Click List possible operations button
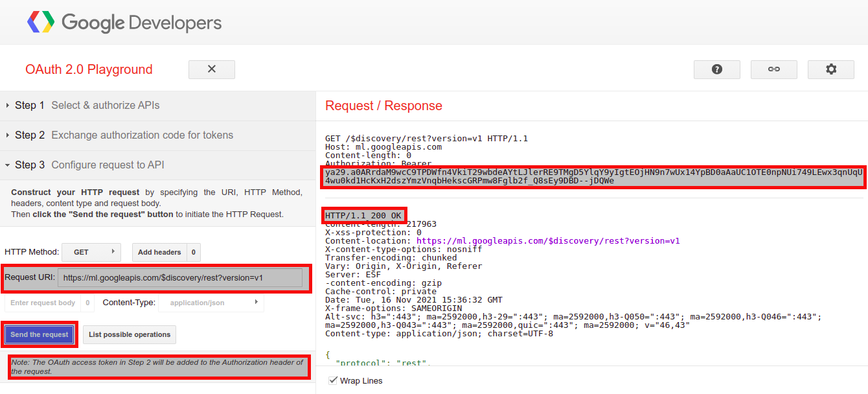Viewport: 868px width, 394px height. coord(130,334)
